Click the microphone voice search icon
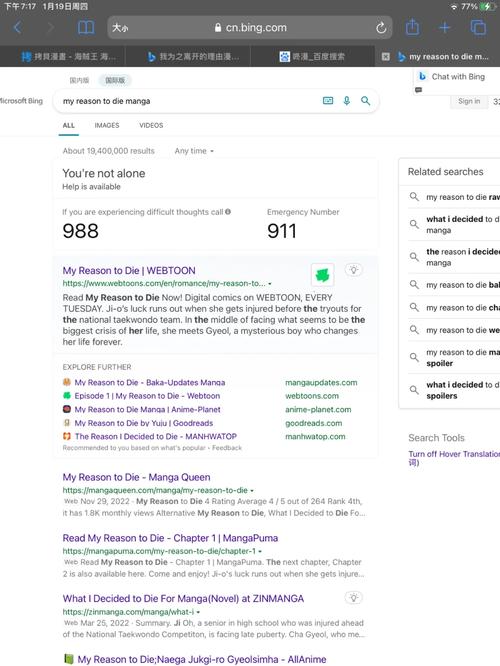This screenshot has width=500, height=666. click(347, 101)
